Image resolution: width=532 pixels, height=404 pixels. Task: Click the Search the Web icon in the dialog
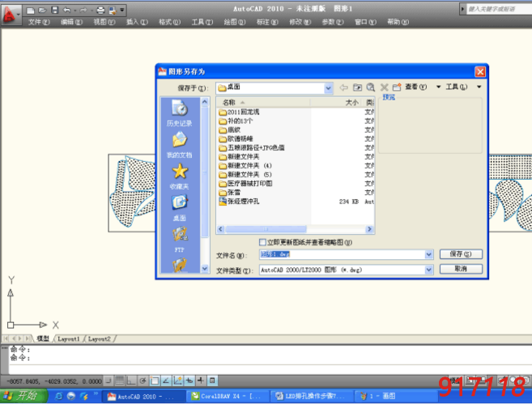tap(371, 87)
